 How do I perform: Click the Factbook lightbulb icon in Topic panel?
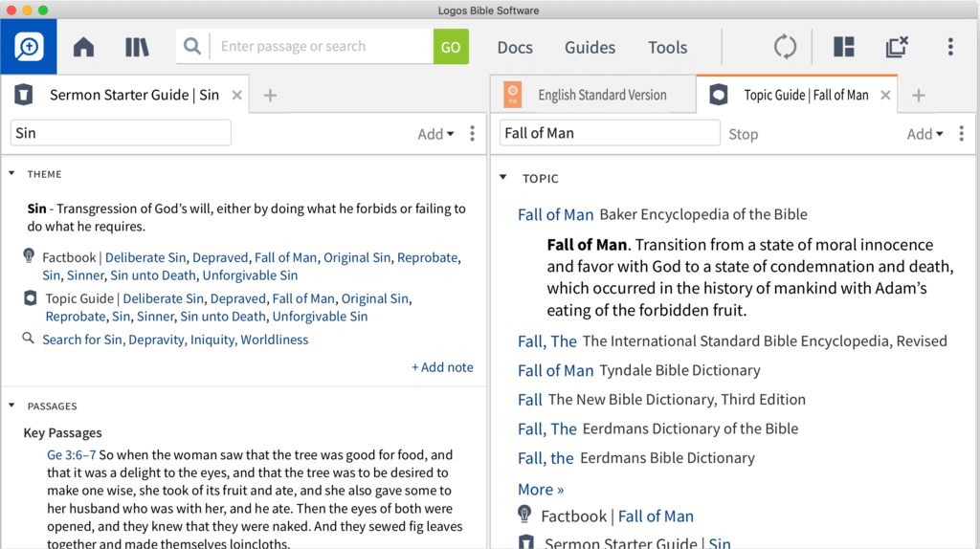524,515
